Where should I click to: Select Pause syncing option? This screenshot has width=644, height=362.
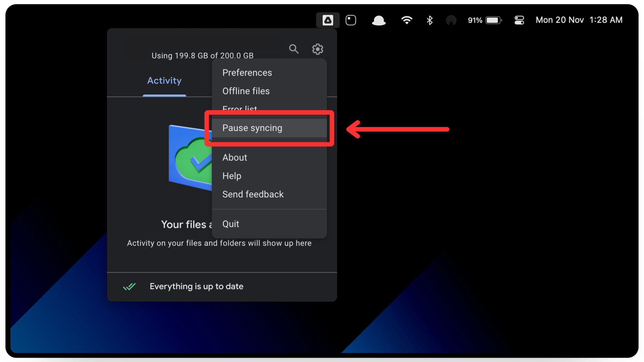[252, 128]
